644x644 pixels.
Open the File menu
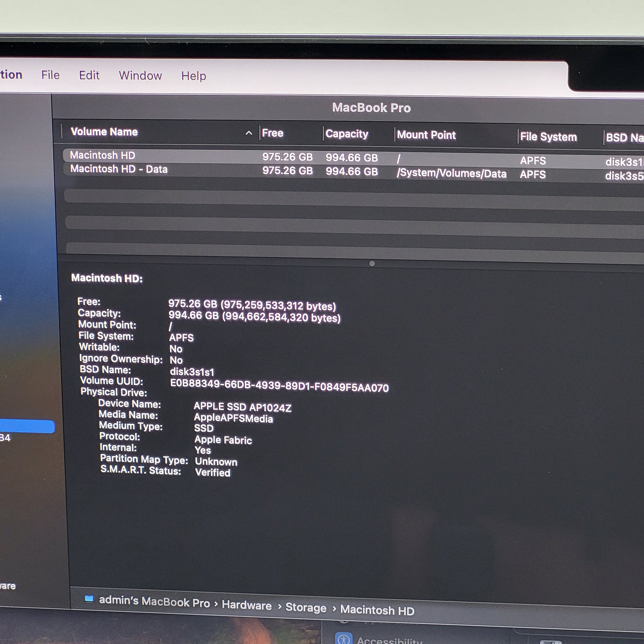pos(51,75)
